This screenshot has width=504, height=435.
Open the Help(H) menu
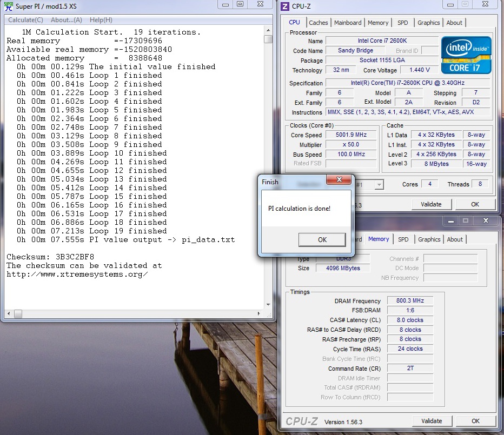pos(101,20)
